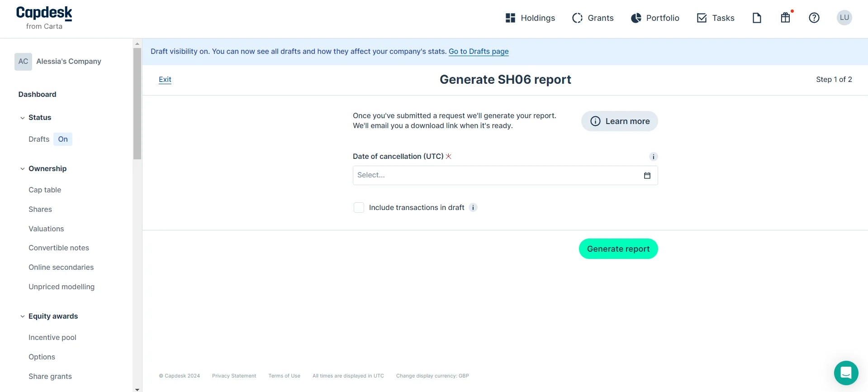Open the documents page icon

click(x=757, y=18)
